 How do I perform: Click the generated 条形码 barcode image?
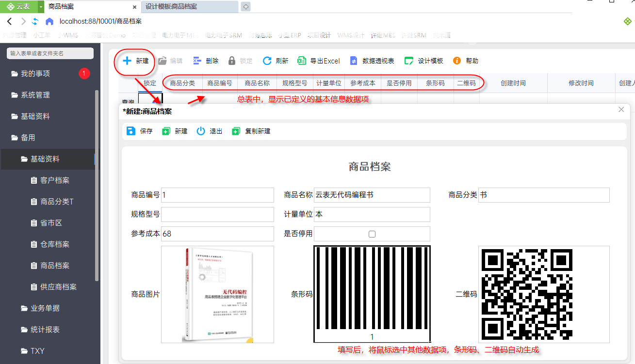click(372, 294)
